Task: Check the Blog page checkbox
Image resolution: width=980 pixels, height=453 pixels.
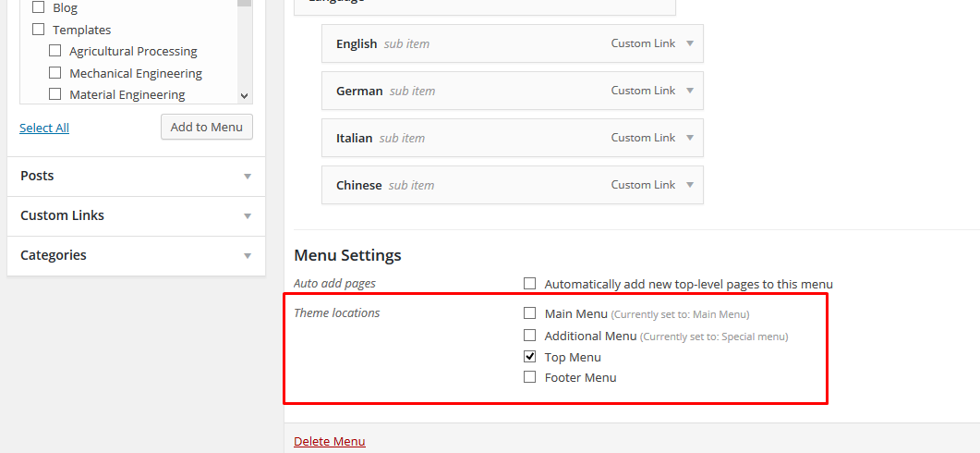Action: click(x=39, y=7)
